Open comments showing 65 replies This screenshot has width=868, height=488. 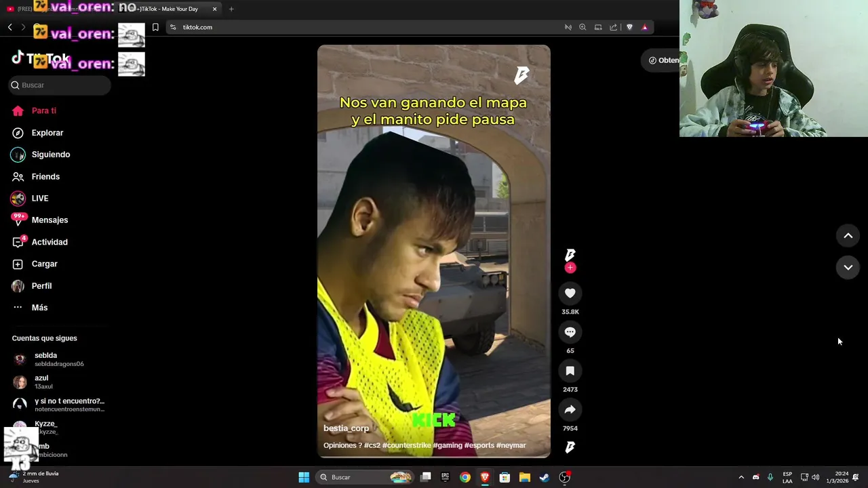pos(570,332)
